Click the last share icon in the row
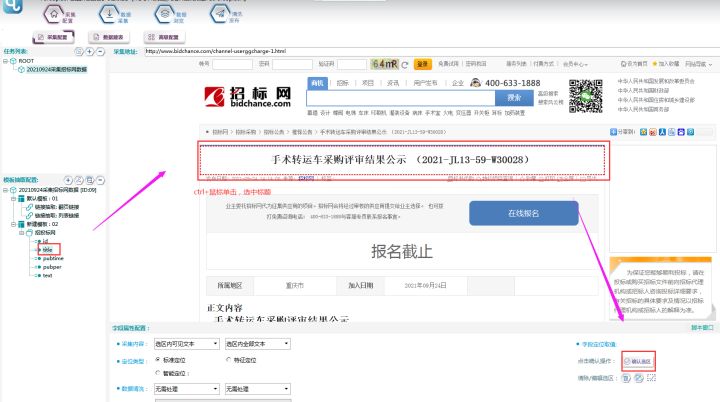The image size is (720, 402). tap(690, 132)
